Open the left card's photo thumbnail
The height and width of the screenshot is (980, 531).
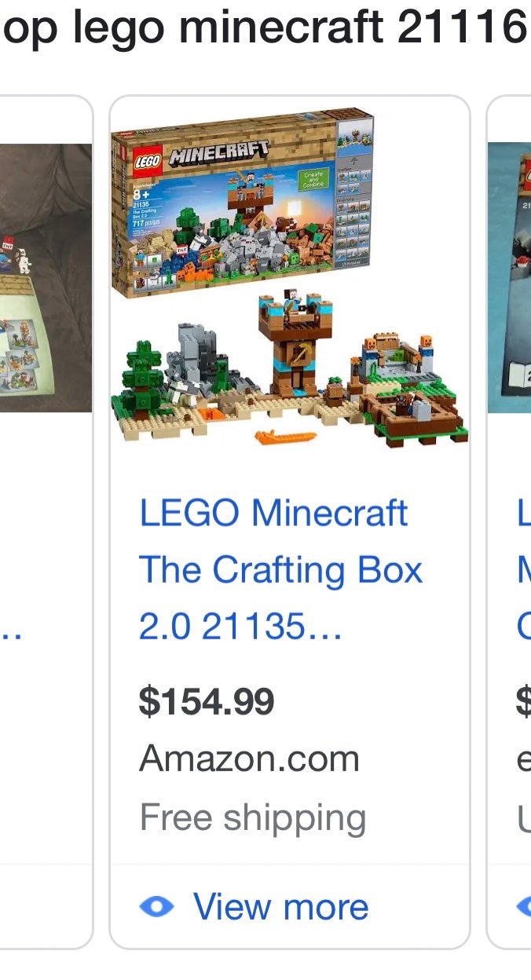(46, 277)
